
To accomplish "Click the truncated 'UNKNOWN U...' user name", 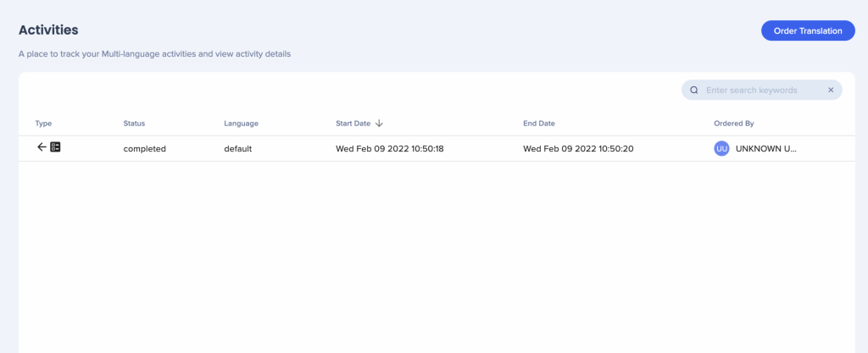I will coord(766,149).
